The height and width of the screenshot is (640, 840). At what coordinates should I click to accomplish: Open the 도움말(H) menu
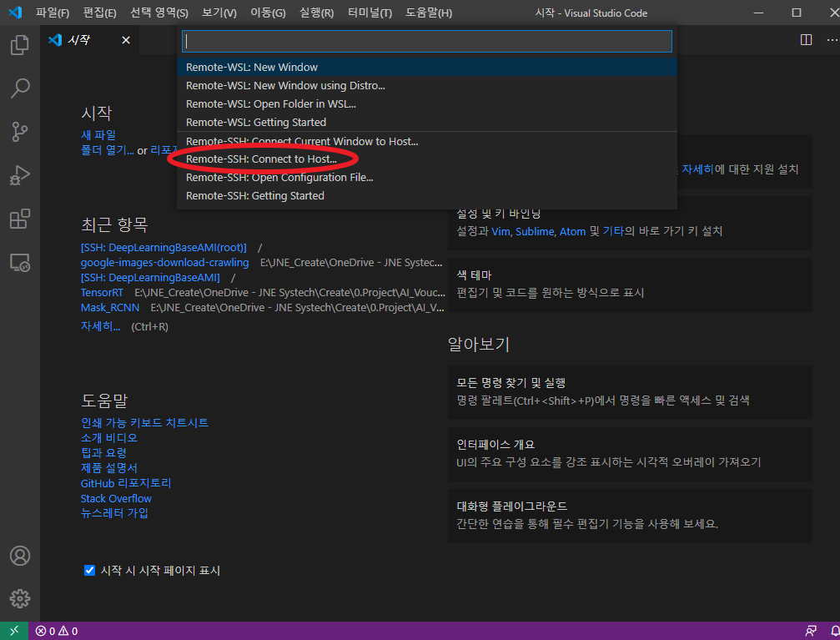click(x=429, y=13)
